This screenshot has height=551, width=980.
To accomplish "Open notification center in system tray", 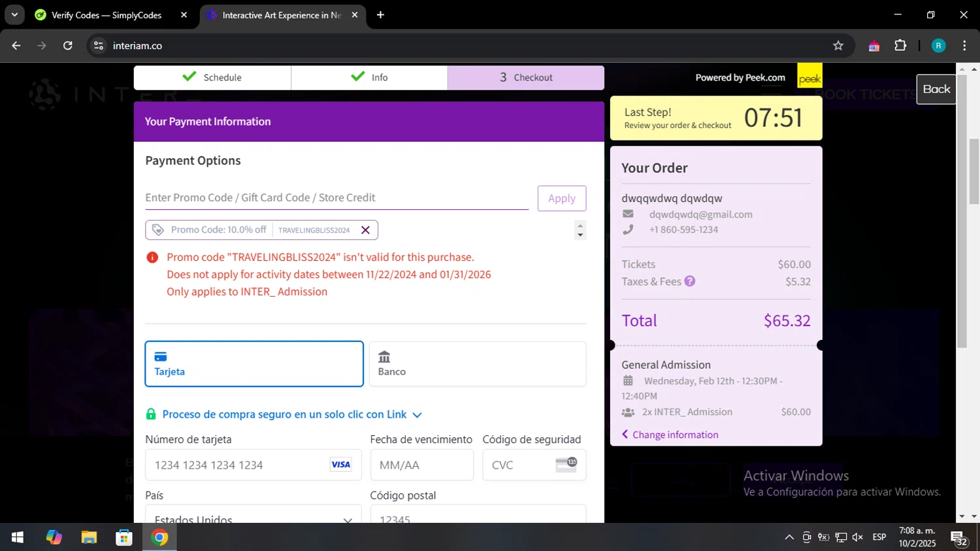I will tap(960, 537).
